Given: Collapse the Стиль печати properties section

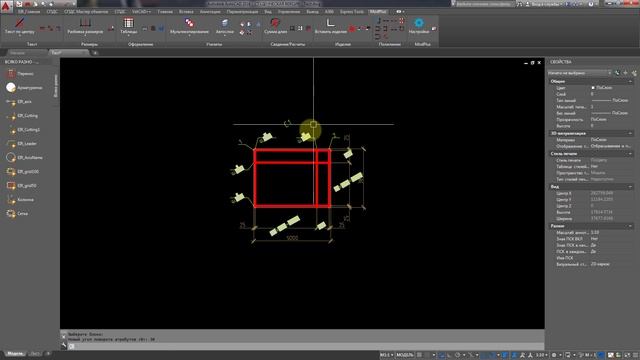Looking at the screenshot, I should pos(630,154).
